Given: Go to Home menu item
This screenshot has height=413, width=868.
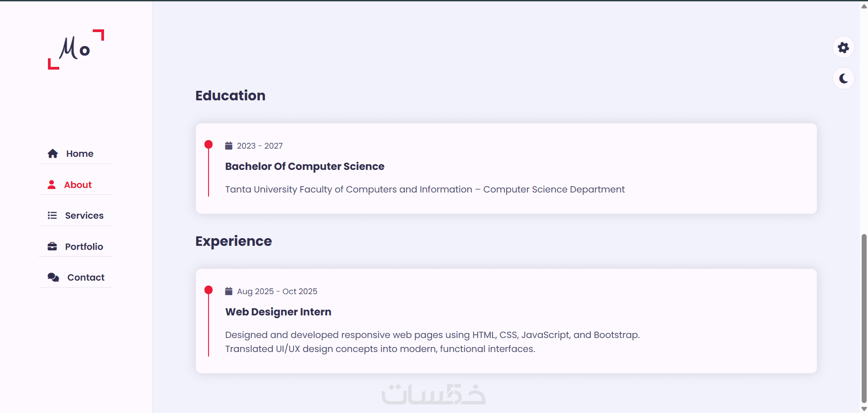Looking at the screenshot, I should 80,154.
